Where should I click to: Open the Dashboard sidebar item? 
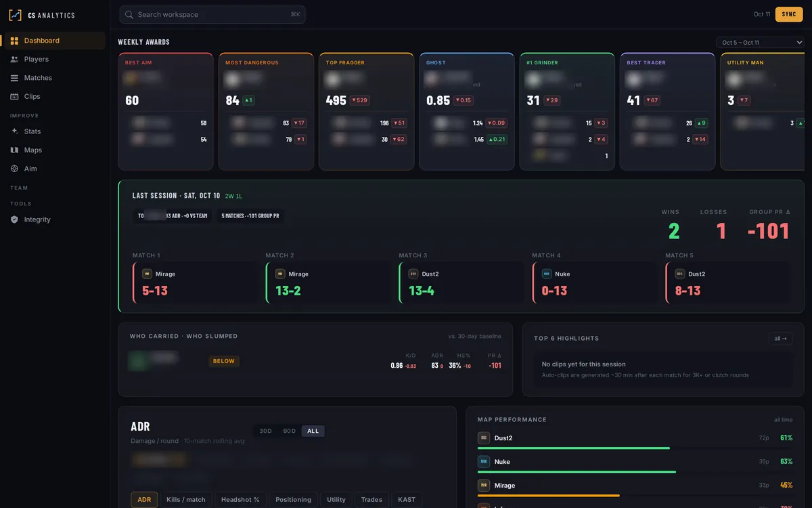pyautogui.click(x=55, y=41)
